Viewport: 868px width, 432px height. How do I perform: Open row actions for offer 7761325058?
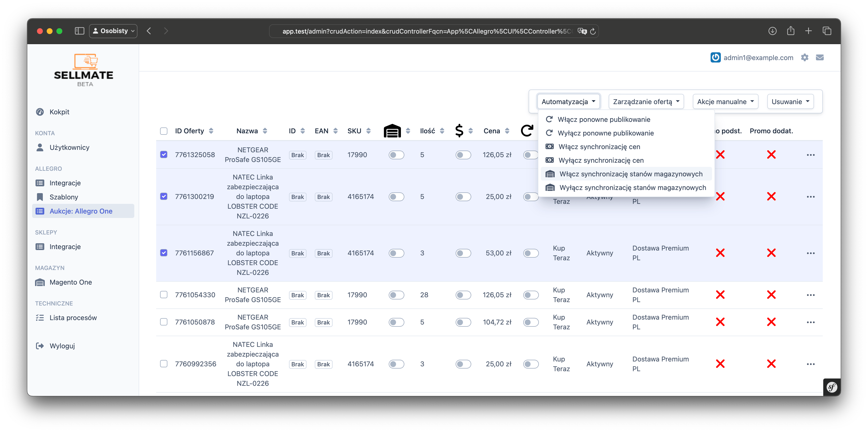click(x=810, y=155)
